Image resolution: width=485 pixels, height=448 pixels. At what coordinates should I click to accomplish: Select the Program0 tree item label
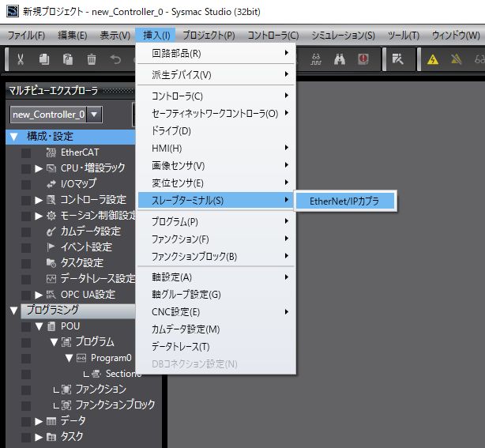tap(111, 358)
